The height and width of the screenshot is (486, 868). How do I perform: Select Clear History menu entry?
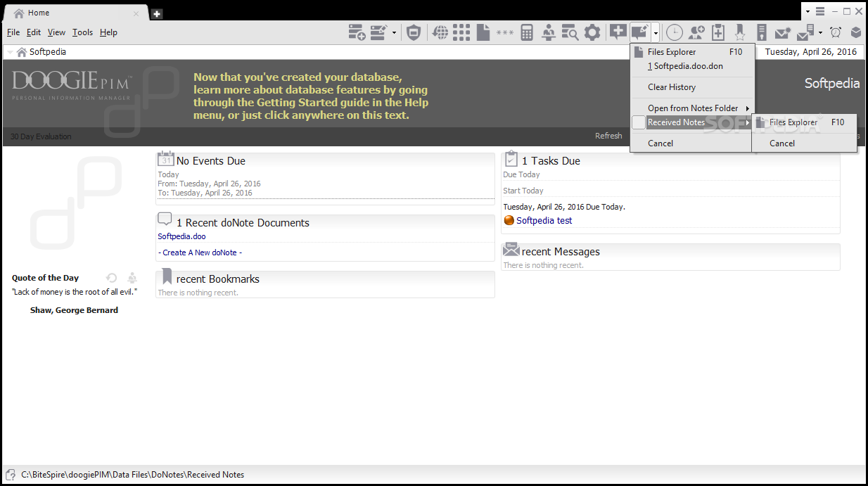click(692, 87)
